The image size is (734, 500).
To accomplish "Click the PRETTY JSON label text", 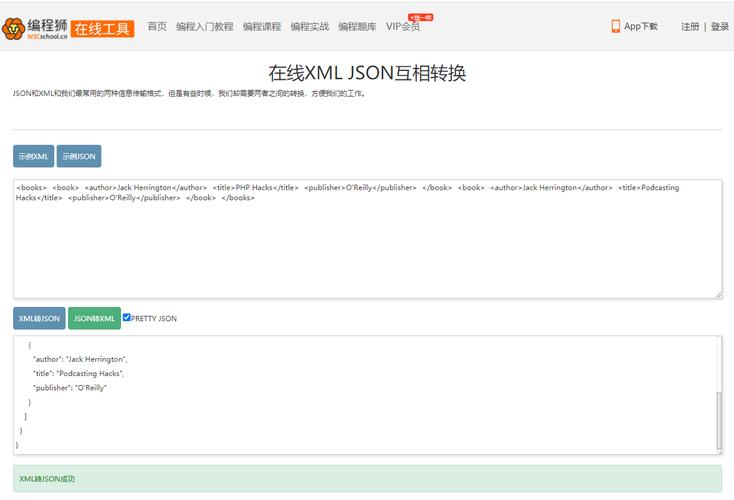I will [154, 318].
